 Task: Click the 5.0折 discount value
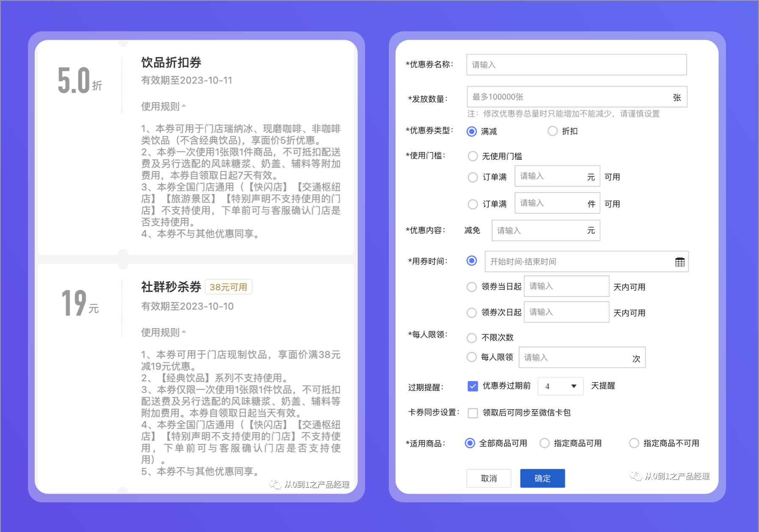[x=80, y=80]
